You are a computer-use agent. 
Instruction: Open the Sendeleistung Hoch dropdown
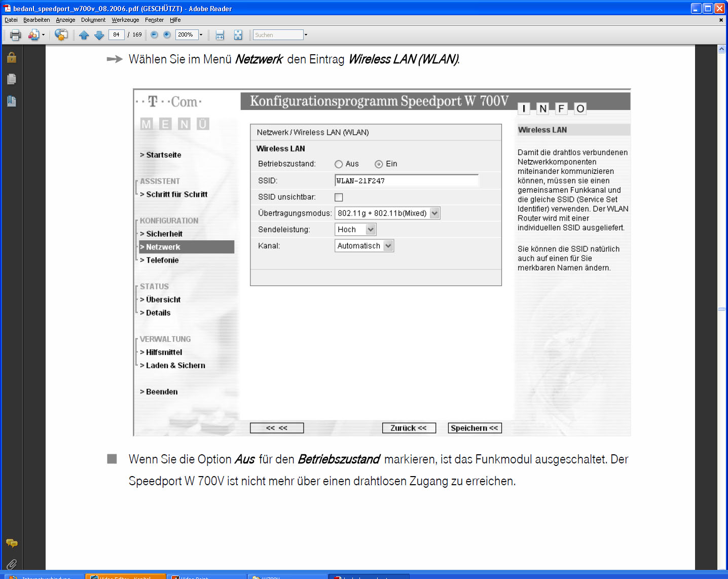(355, 230)
